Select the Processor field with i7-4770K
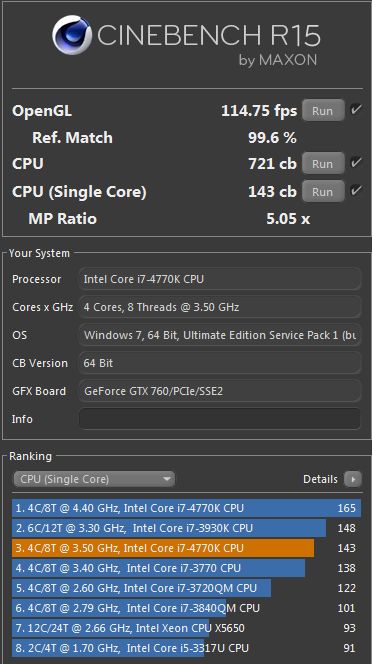 click(219, 279)
